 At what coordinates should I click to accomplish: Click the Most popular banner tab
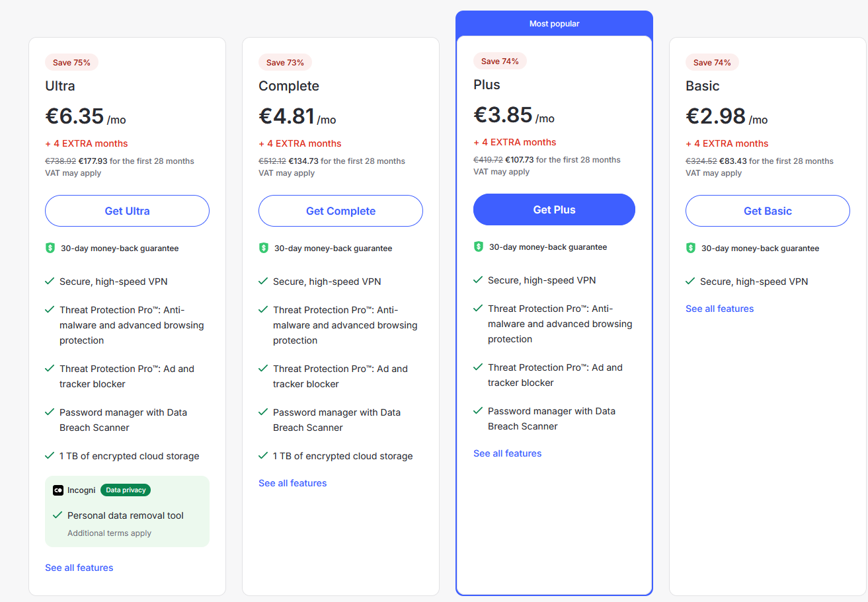pos(554,23)
